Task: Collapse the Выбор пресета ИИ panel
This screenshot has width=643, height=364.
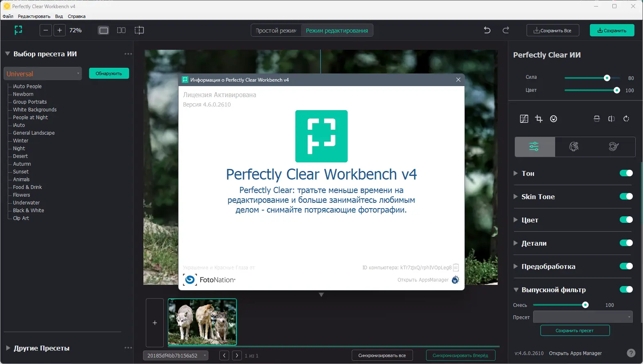Action: click(x=7, y=53)
